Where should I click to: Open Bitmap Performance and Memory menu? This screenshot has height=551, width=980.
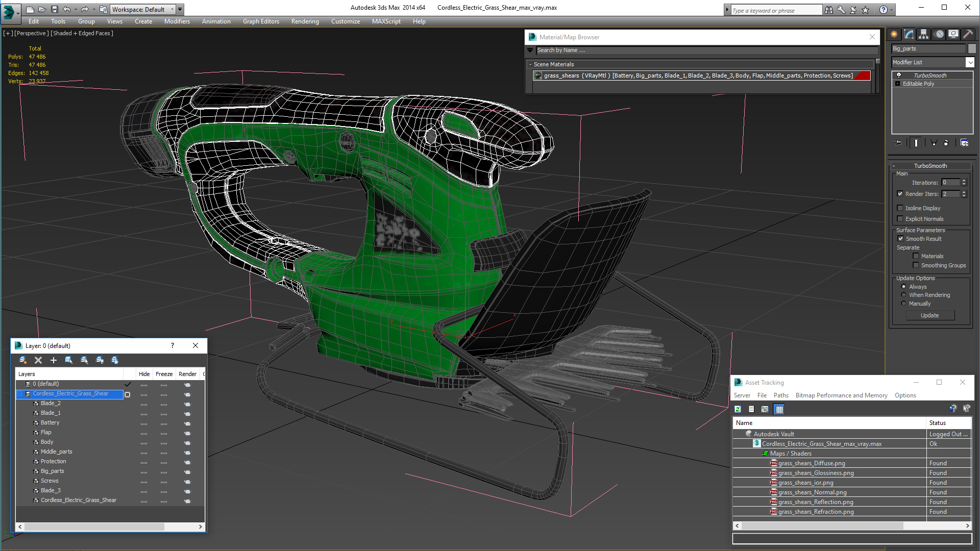[841, 395]
